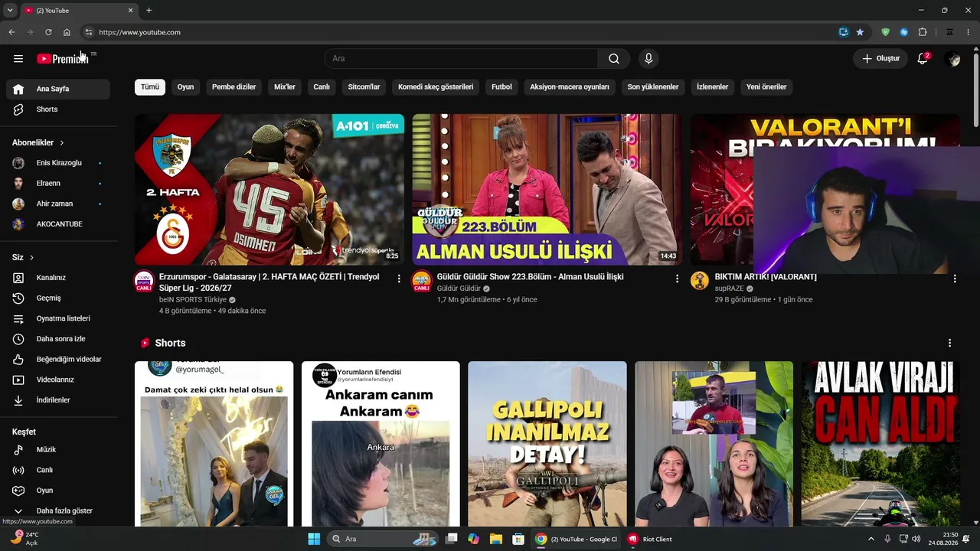Open Oynatma listeleri in the sidebar
Image resolution: width=980 pixels, height=551 pixels.
[58, 318]
